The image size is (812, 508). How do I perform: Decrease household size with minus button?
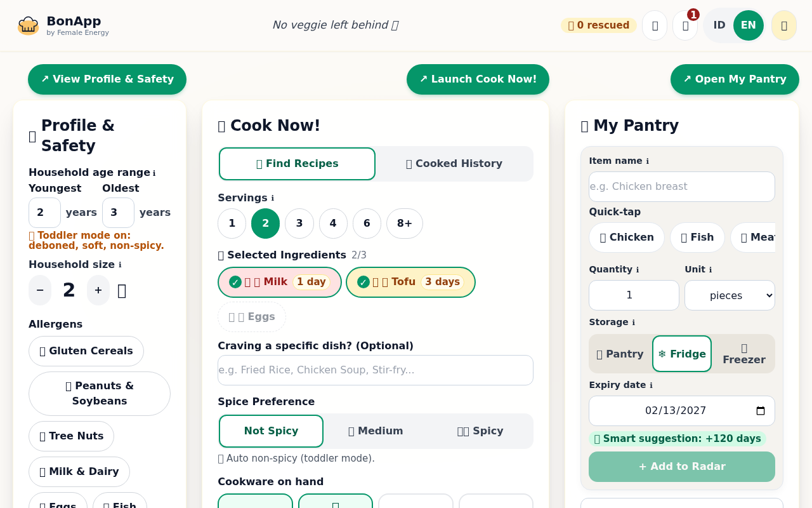pos(40,290)
